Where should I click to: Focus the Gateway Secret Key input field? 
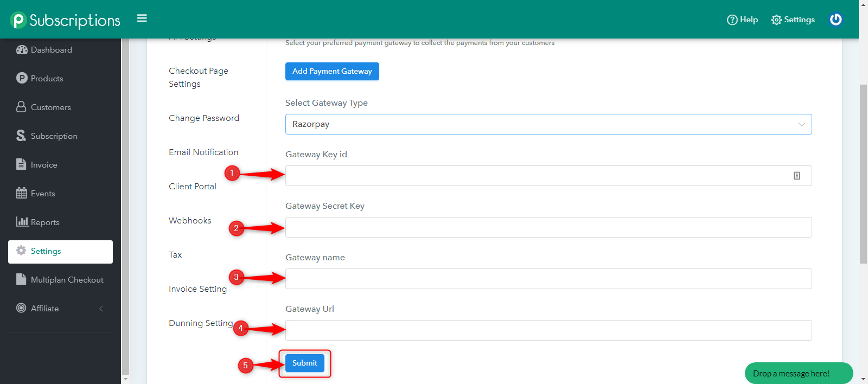point(548,227)
